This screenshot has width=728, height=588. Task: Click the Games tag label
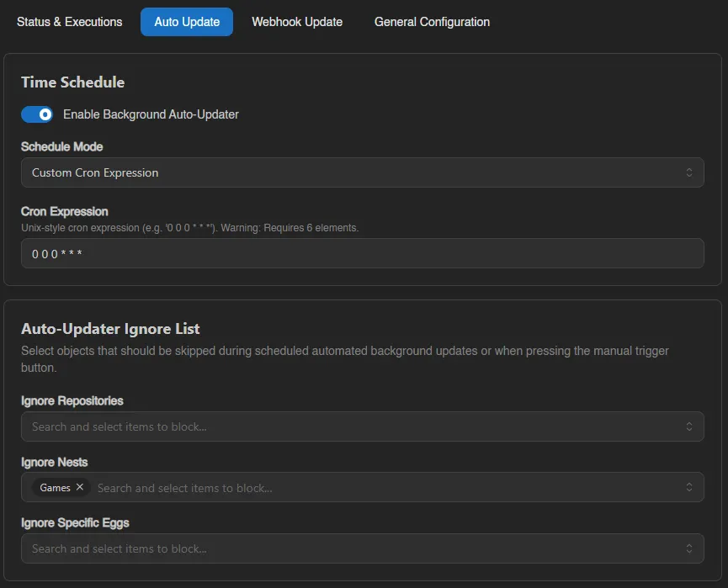(x=55, y=488)
